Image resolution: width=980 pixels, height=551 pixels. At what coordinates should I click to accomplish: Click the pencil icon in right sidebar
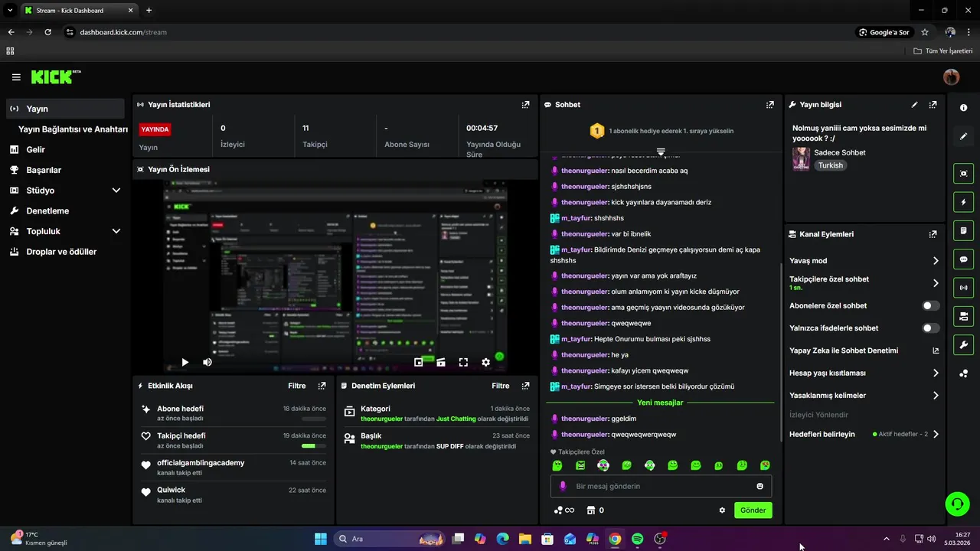point(963,136)
